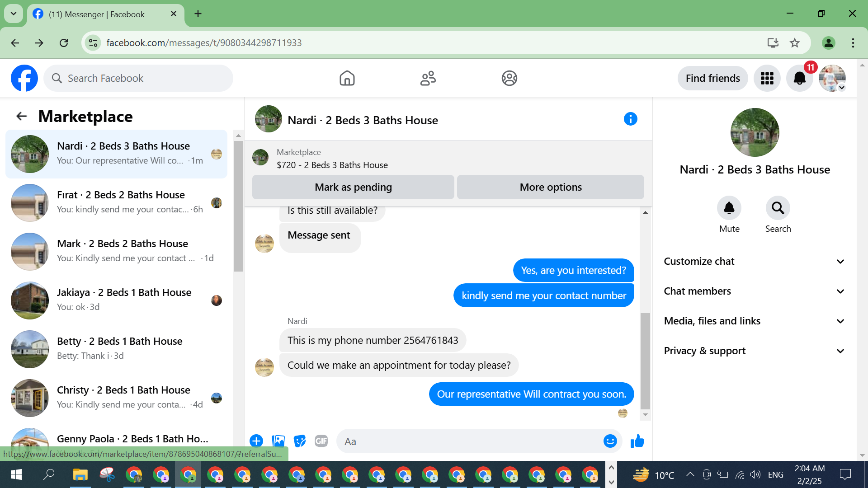This screenshot has height=488, width=868.
Task: Send a thumbs-up like in chat
Action: point(637,441)
